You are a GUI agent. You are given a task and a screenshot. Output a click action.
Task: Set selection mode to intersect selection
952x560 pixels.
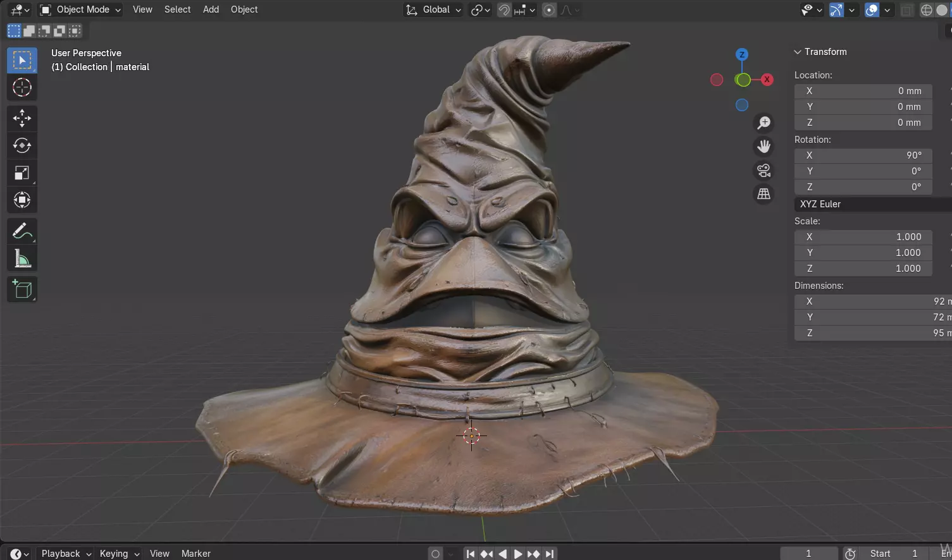[x=75, y=31]
